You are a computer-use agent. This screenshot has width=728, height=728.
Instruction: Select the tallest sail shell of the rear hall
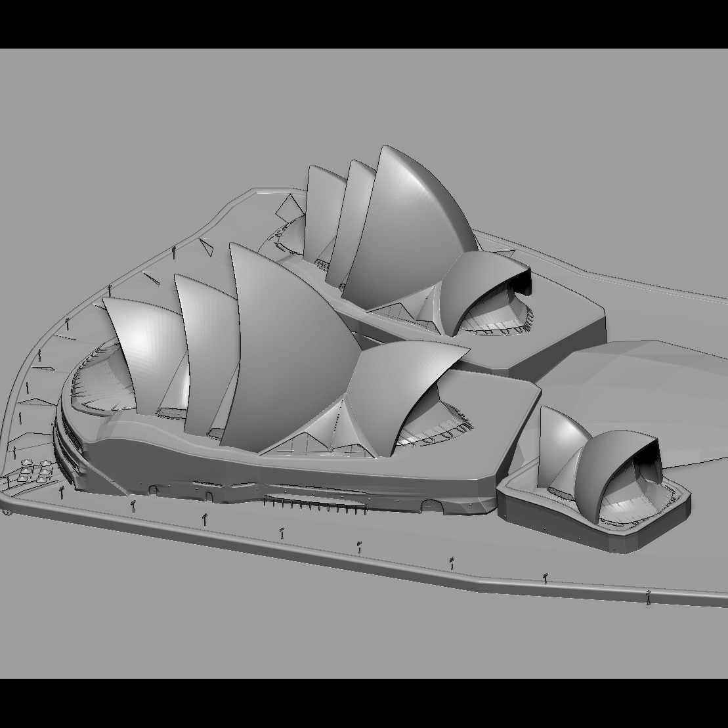tap(411, 228)
